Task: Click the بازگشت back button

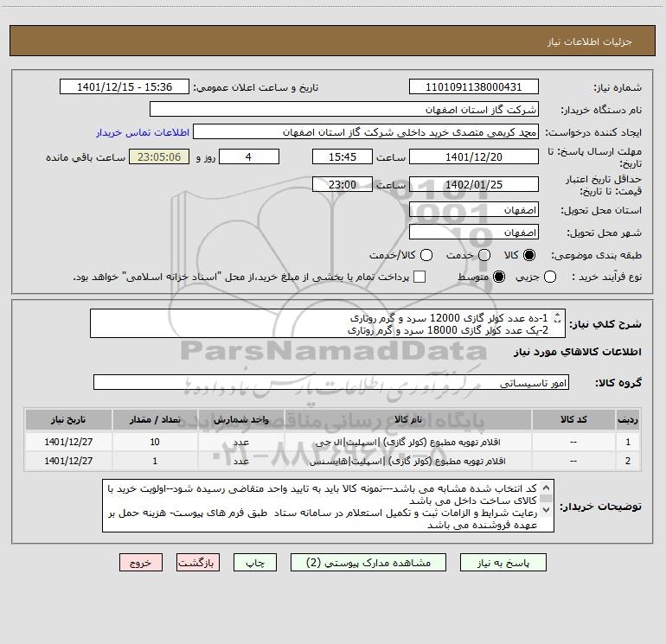Action: pyautogui.click(x=198, y=563)
